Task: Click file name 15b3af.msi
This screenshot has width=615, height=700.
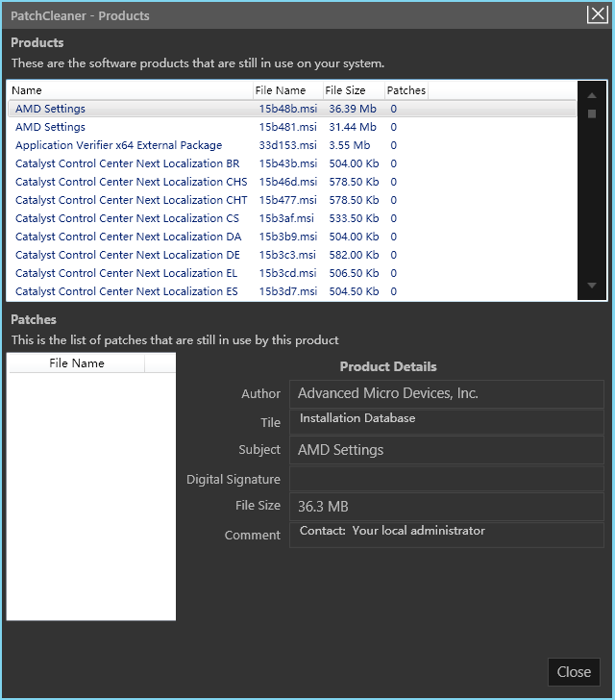Action: click(x=286, y=218)
